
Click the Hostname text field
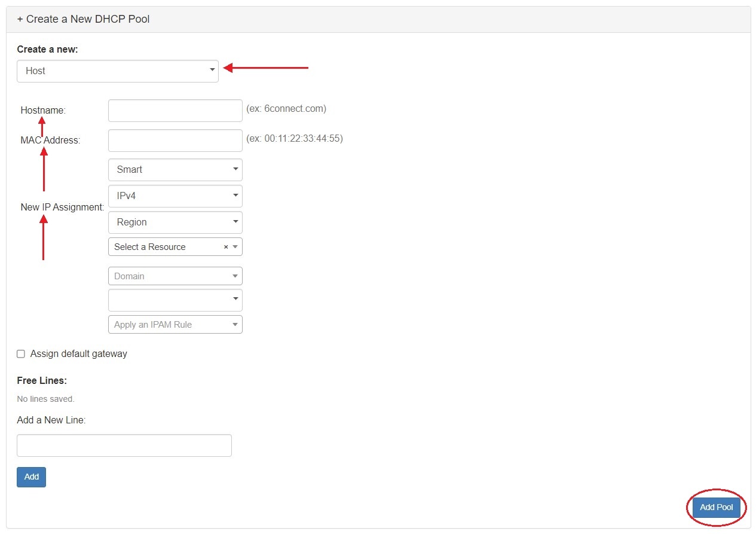pos(175,111)
